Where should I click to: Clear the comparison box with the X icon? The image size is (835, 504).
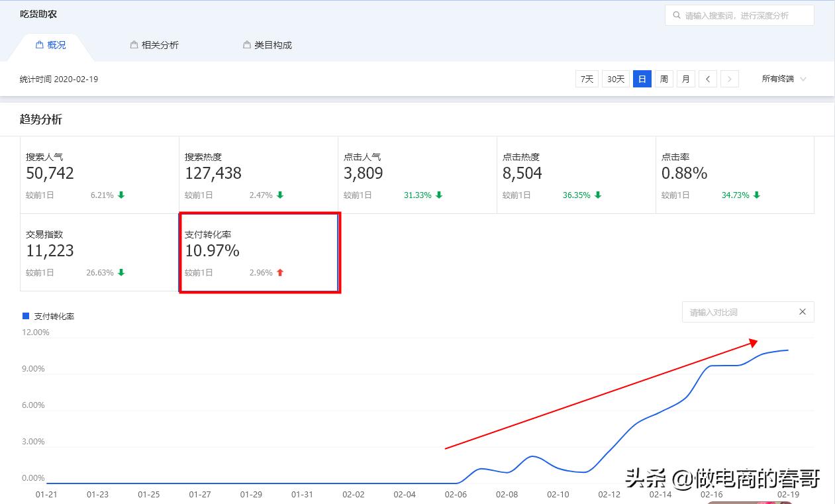click(802, 311)
